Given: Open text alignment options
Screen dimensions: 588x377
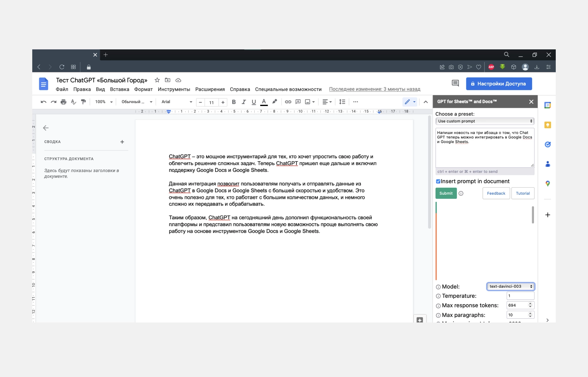Looking at the screenshot, I should pyautogui.click(x=327, y=102).
